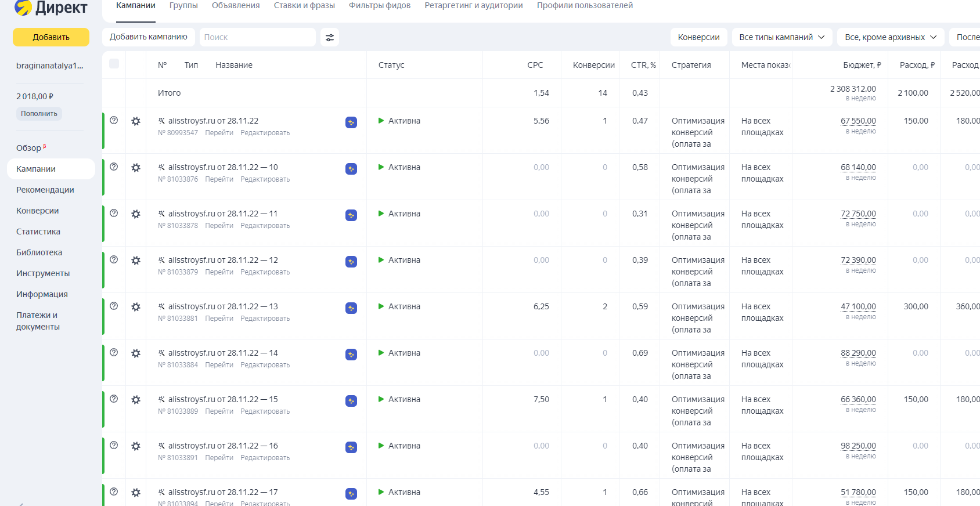Open the Все, кроме архивных dropdown
This screenshot has width=980, height=506.
coord(891,37)
